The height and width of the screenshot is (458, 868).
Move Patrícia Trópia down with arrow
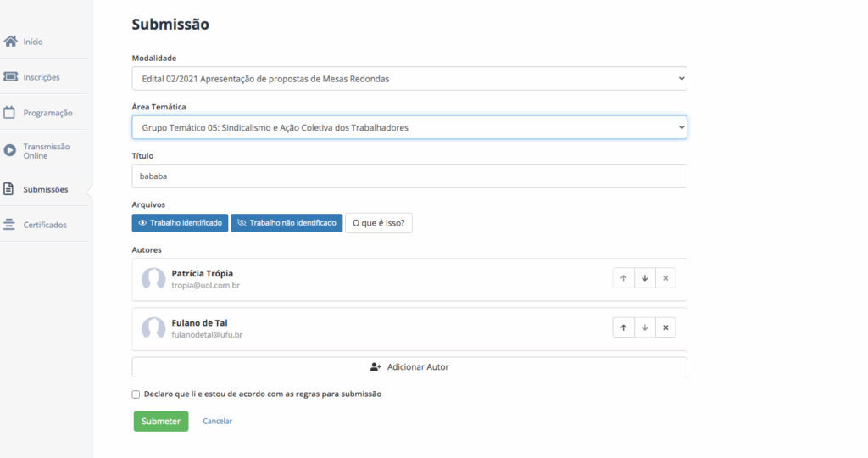point(644,278)
